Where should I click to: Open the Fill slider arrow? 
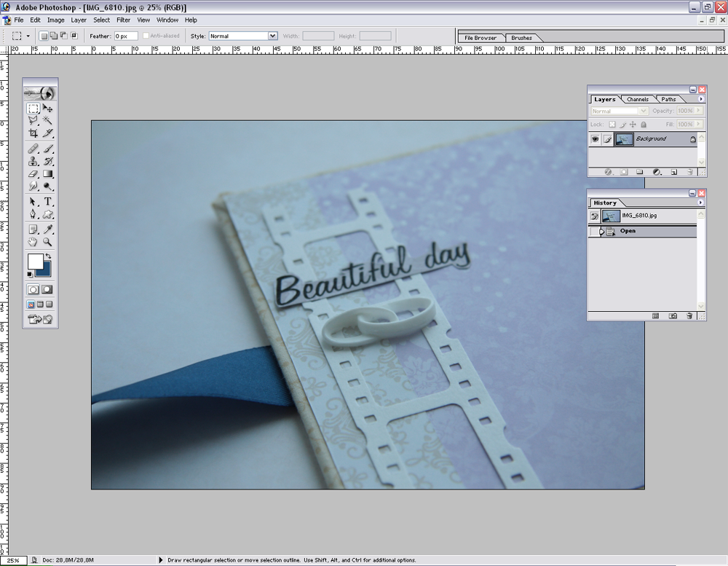click(699, 124)
